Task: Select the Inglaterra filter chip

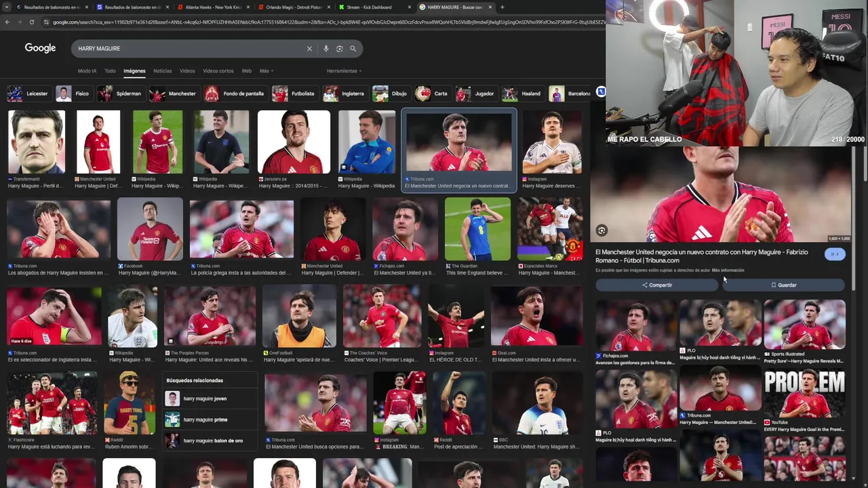Action: [x=344, y=94]
